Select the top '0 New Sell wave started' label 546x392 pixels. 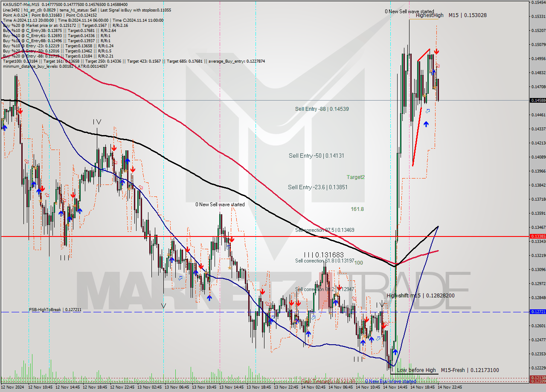409,12
